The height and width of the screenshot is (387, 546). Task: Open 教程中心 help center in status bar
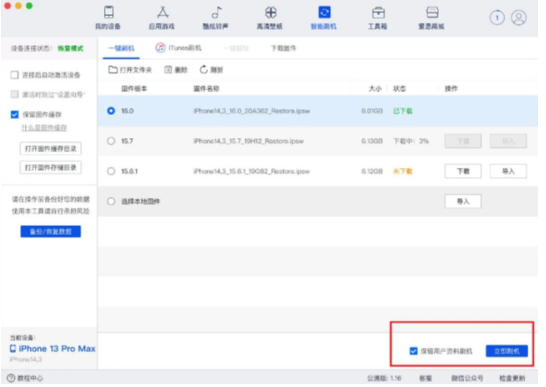click(x=25, y=379)
